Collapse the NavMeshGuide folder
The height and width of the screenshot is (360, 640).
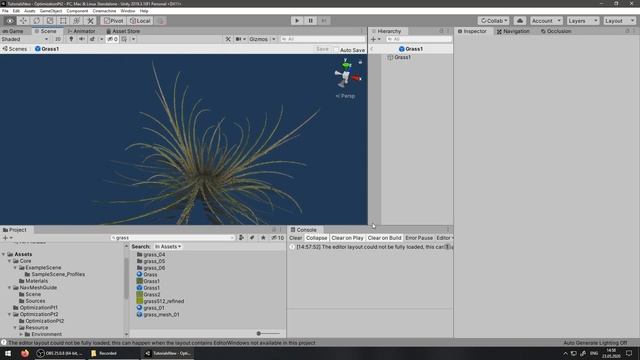(x=9, y=287)
